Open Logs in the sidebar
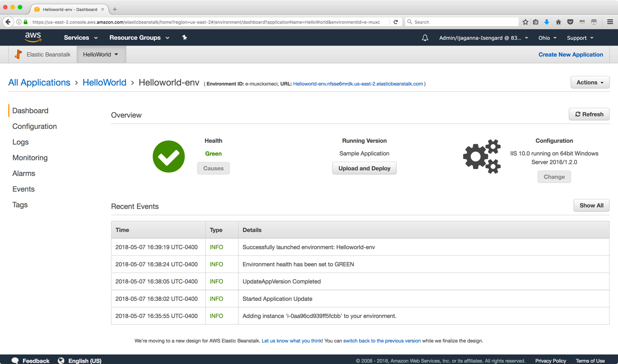Viewport: 618px width, 364px height. pyautogui.click(x=20, y=142)
